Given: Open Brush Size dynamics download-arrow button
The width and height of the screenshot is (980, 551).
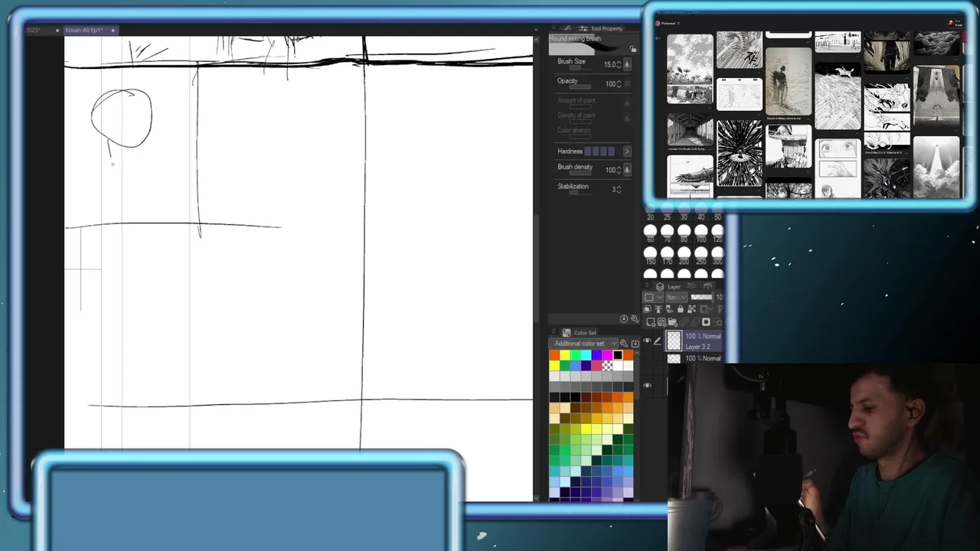Looking at the screenshot, I should coord(627,64).
